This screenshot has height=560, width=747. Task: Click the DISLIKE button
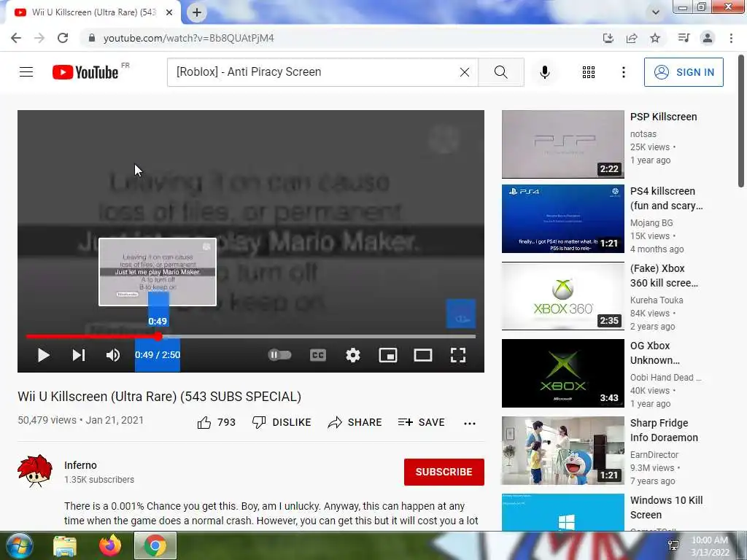(x=282, y=422)
